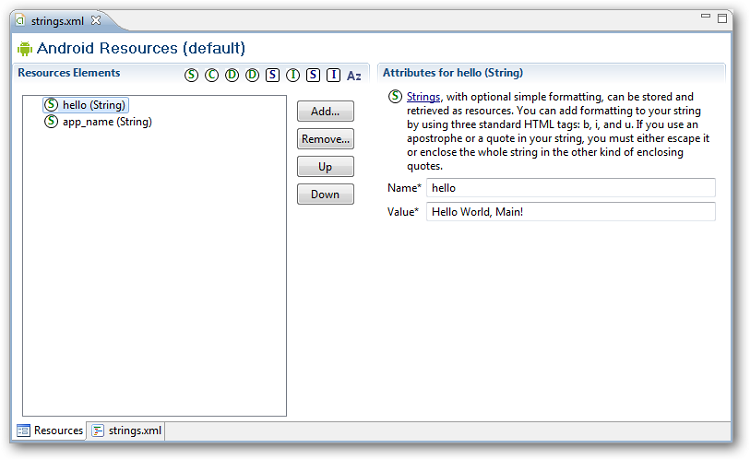Select the app_name (String) resource element
Screen dimensions: 750x460
coord(106,122)
